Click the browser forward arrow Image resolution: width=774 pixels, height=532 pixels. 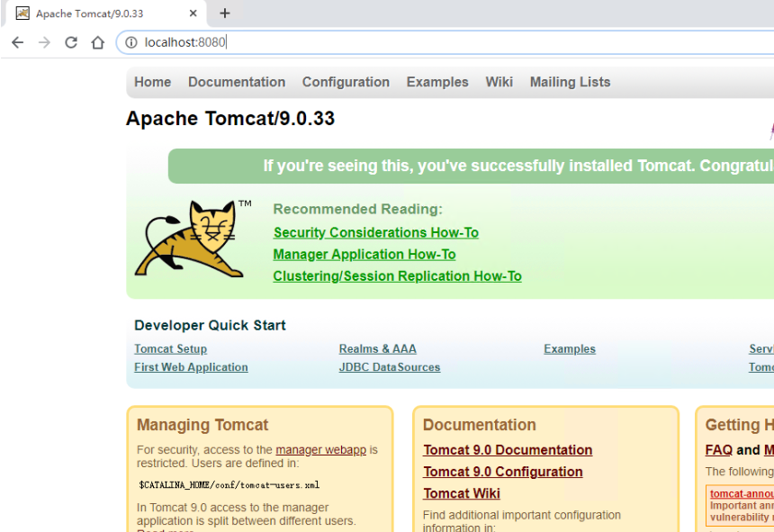(x=44, y=42)
